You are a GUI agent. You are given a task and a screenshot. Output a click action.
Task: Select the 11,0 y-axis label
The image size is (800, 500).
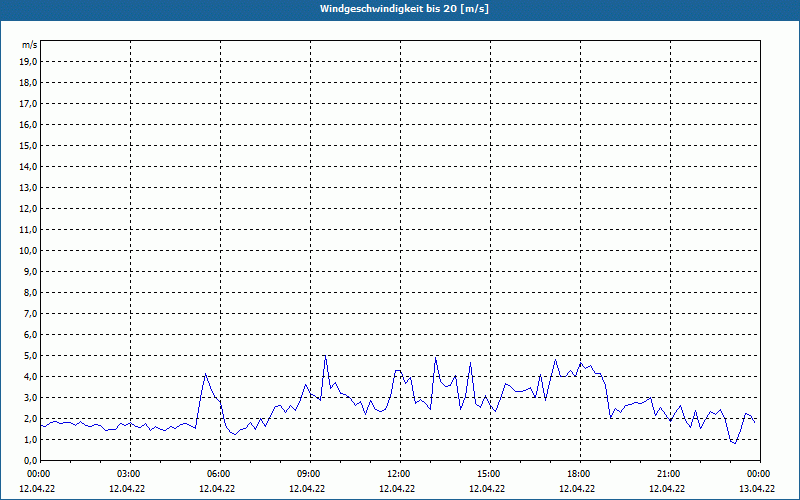point(28,230)
